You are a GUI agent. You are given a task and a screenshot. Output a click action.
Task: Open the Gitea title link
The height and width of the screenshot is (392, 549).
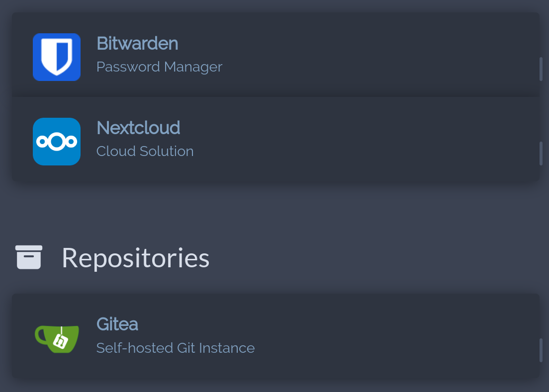click(x=117, y=324)
